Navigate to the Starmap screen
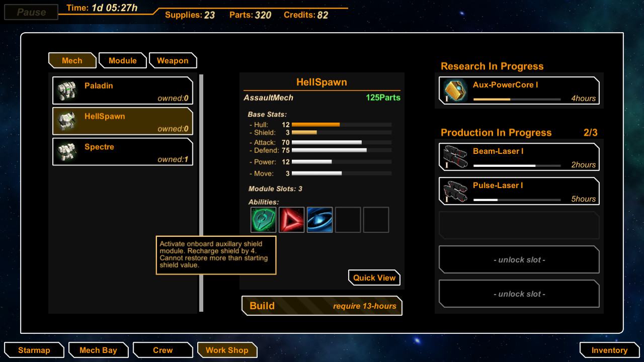 [34, 350]
